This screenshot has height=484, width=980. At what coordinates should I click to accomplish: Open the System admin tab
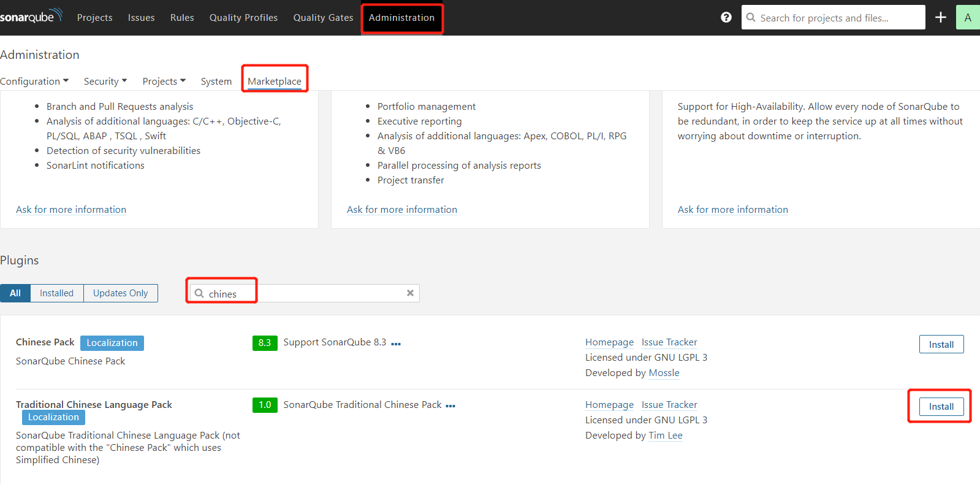click(x=216, y=81)
